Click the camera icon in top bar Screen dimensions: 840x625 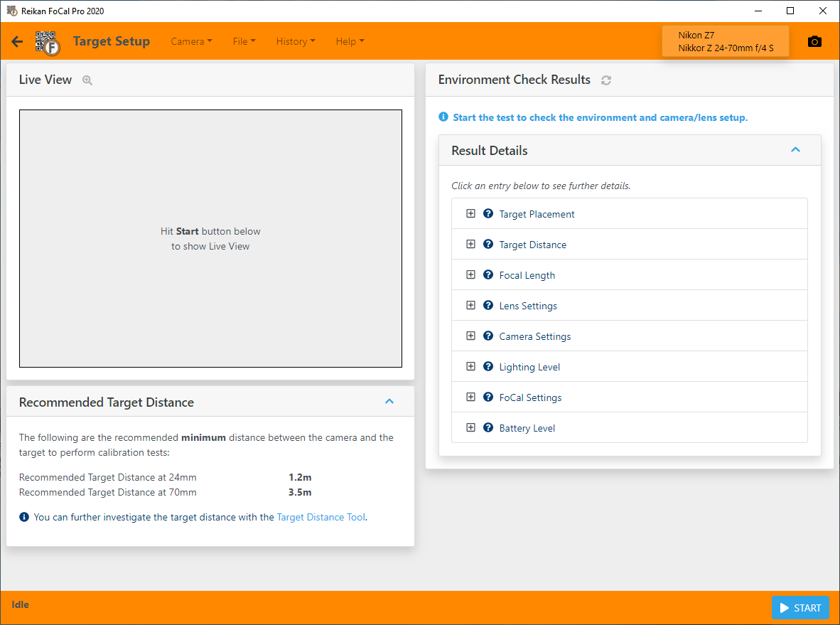tap(814, 41)
